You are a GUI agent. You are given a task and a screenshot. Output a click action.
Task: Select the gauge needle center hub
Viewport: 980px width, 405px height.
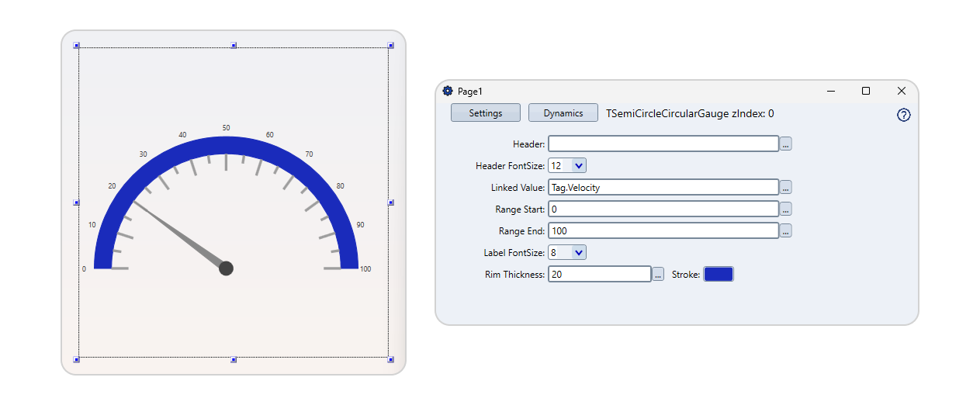click(x=227, y=268)
